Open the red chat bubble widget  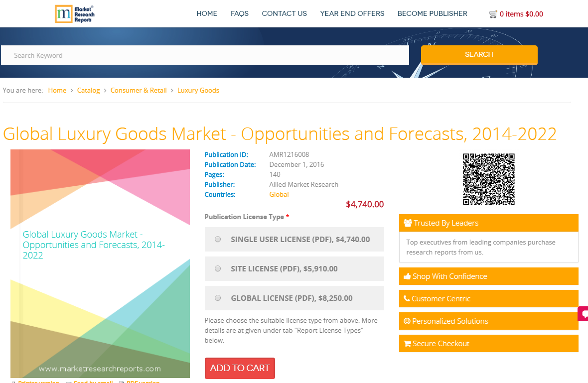(583, 314)
